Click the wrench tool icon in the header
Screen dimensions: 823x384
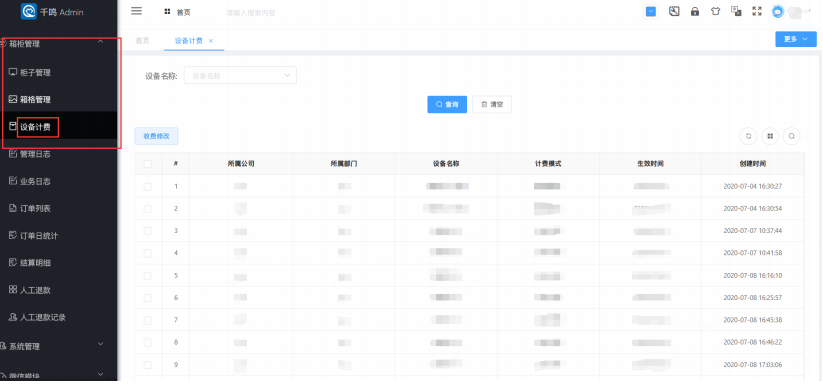point(674,11)
